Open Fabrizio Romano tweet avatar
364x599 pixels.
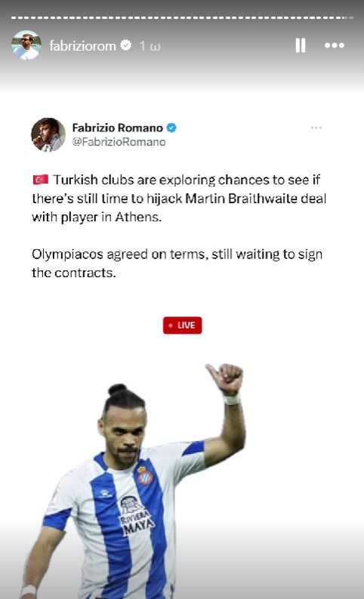(x=48, y=135)
